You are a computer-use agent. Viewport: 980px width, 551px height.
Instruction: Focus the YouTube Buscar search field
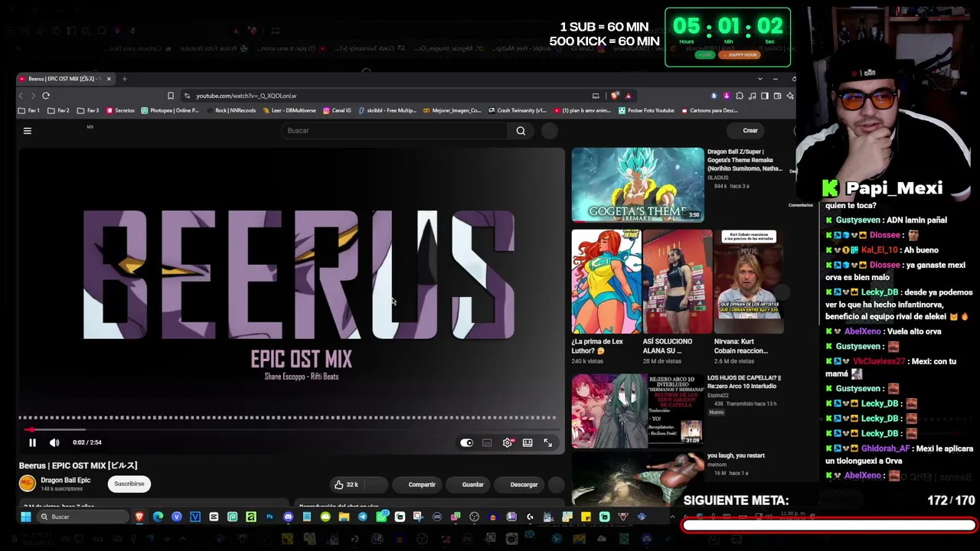point(394,131)
